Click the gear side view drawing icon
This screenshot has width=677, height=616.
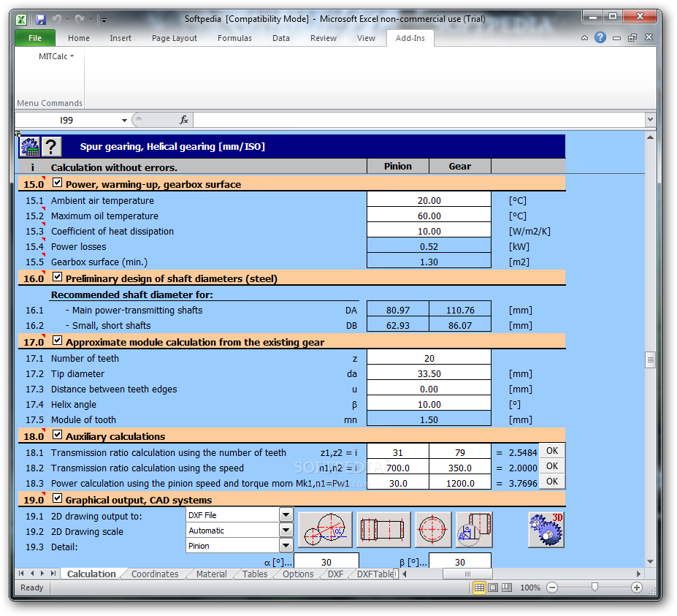383,530
